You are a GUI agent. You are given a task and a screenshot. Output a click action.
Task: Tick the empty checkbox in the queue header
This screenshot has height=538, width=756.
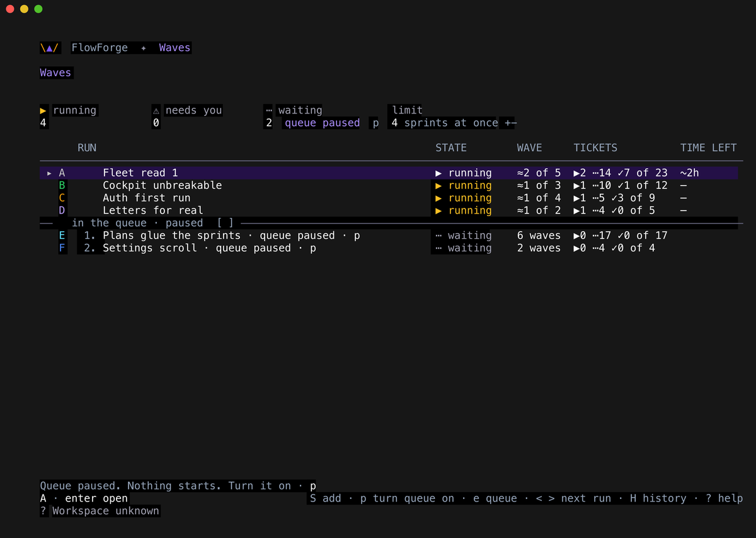pyautogui.click(x=226, y=223)
